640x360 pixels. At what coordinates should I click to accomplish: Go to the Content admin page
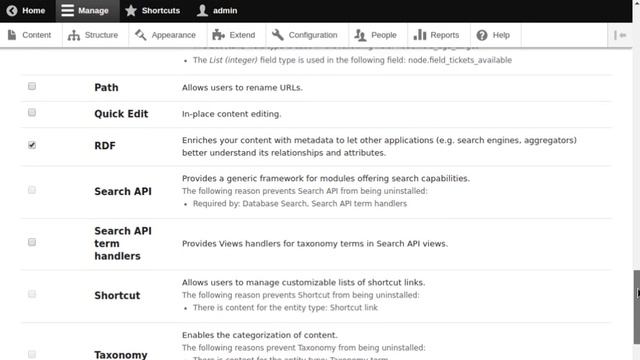tap(31, 35)
